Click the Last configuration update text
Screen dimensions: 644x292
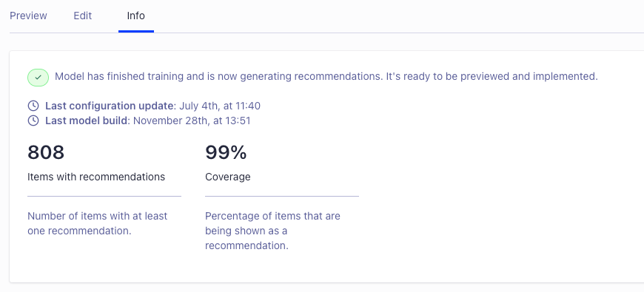(x=109, y=106)
